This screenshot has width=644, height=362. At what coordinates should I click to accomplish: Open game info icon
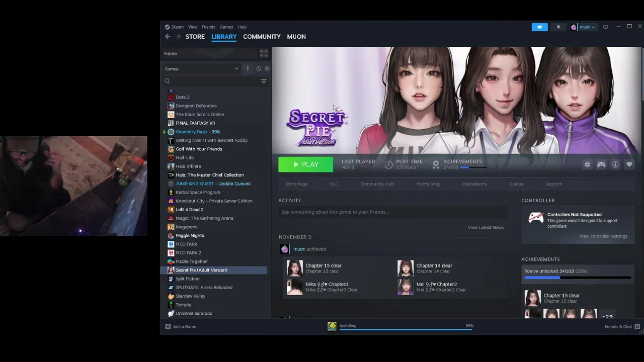(x=615, y=164)
